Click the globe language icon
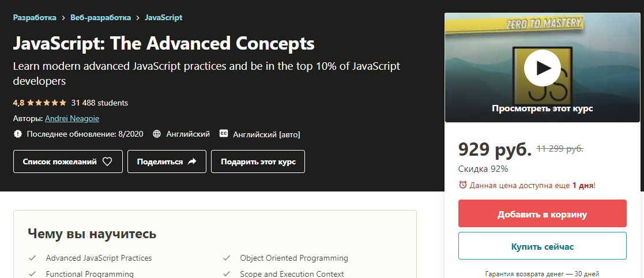 [x=157, y=134]
